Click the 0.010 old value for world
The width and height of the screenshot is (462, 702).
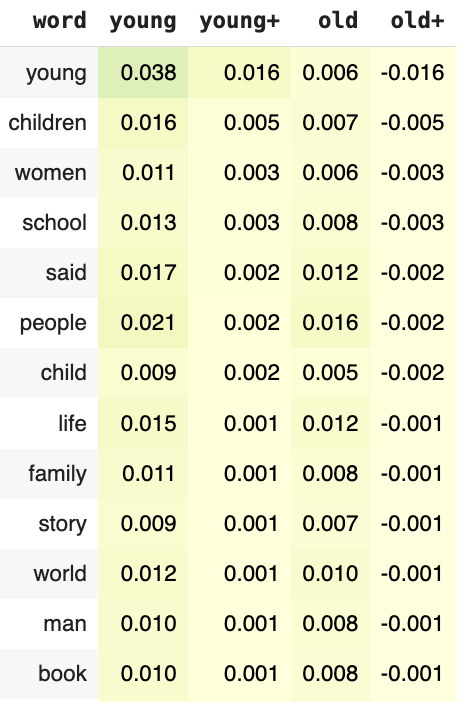tap(330, 574)
